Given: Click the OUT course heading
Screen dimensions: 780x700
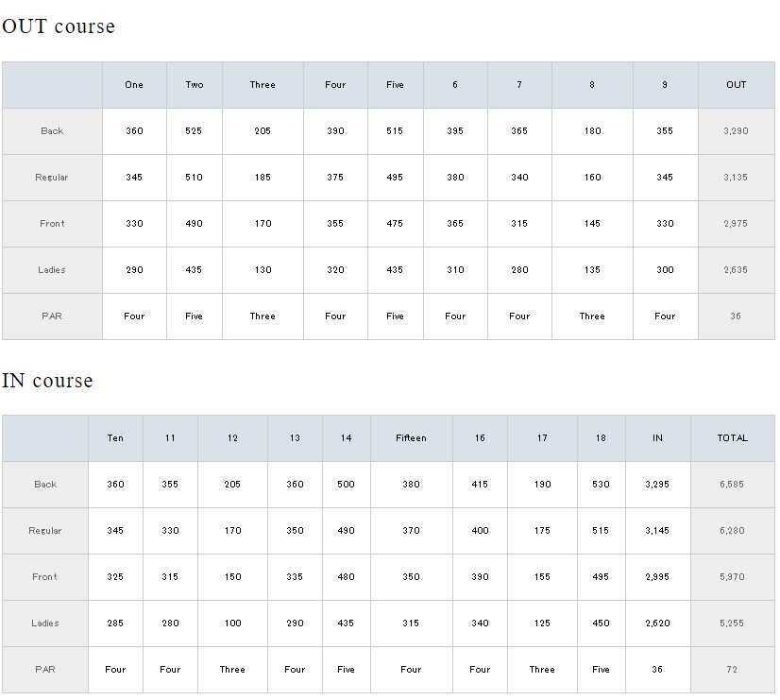Looking at the screenshot, I should (59, 26).
